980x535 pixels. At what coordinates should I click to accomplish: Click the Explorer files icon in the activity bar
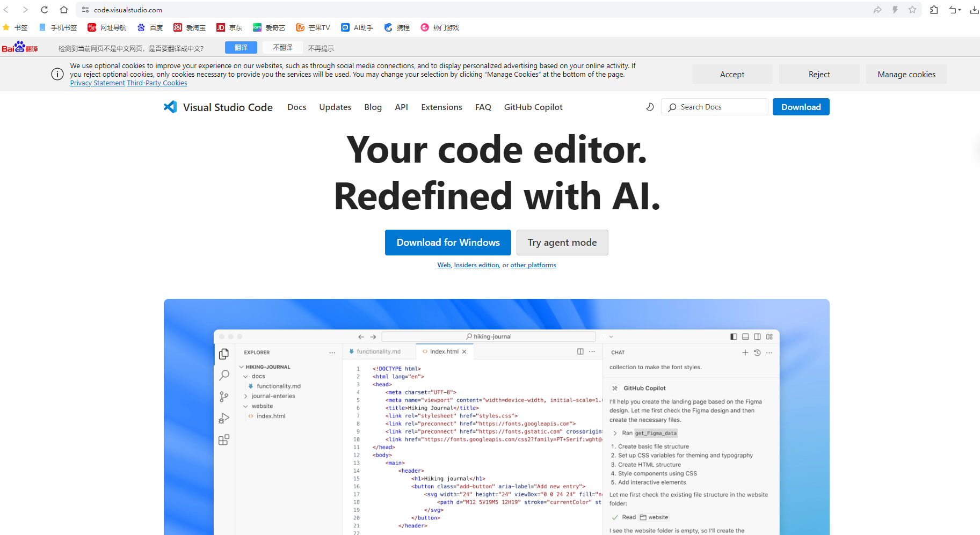click(x=224, y=354)
